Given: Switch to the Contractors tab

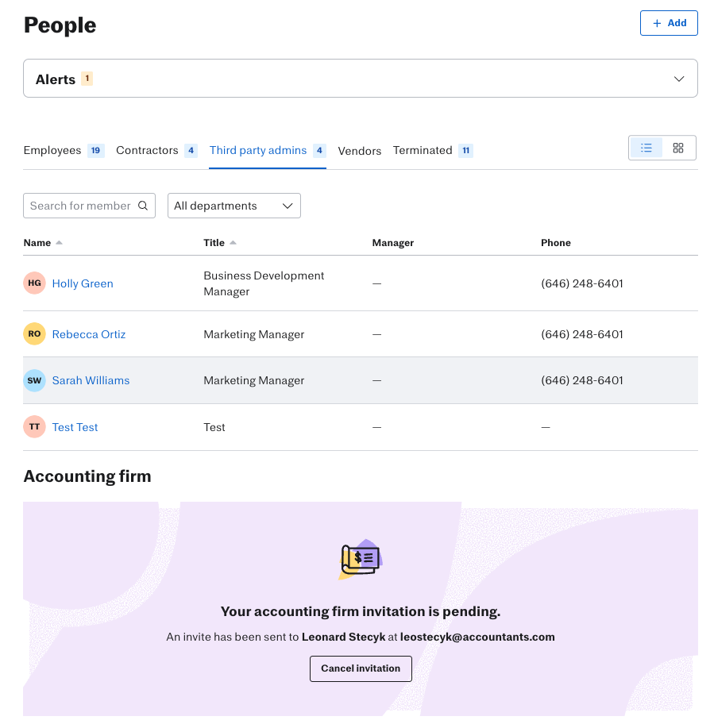Looking at the screenshot, I should [x=147, y=150].
